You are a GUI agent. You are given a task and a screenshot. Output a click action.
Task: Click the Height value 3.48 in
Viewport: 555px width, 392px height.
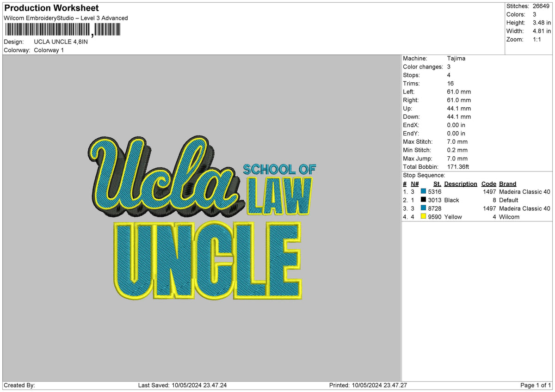542,23
